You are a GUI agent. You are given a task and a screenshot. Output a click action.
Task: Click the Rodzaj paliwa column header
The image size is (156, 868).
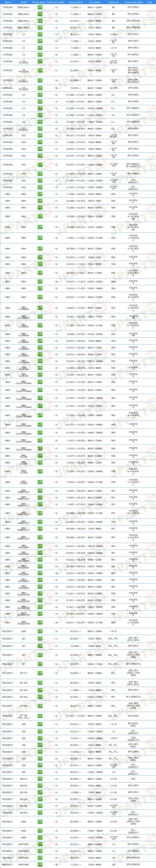click(39, 2)
